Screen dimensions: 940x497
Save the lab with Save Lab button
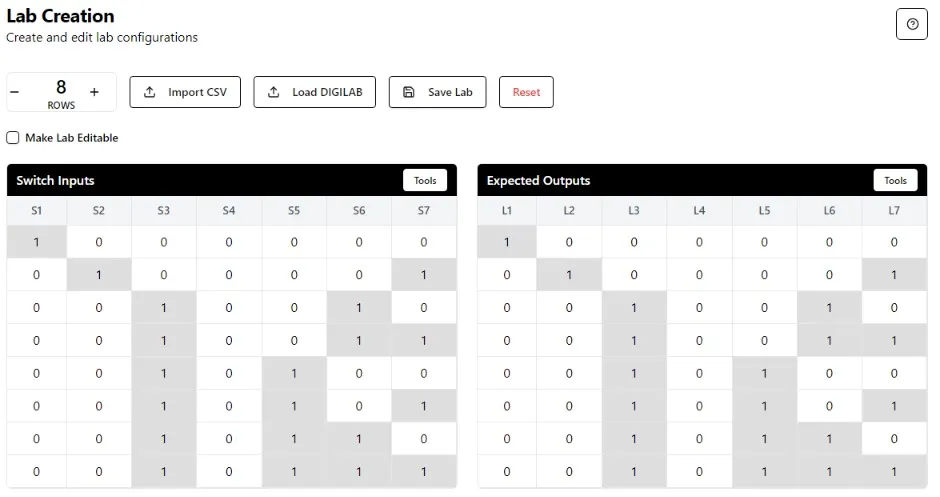coord(437,92)
